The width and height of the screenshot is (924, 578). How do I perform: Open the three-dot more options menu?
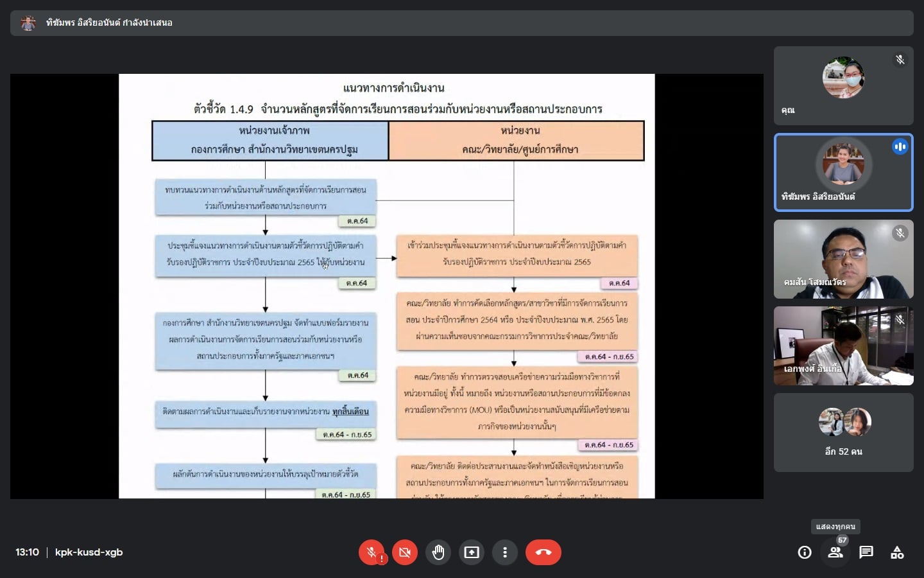[x=505, y=552]
